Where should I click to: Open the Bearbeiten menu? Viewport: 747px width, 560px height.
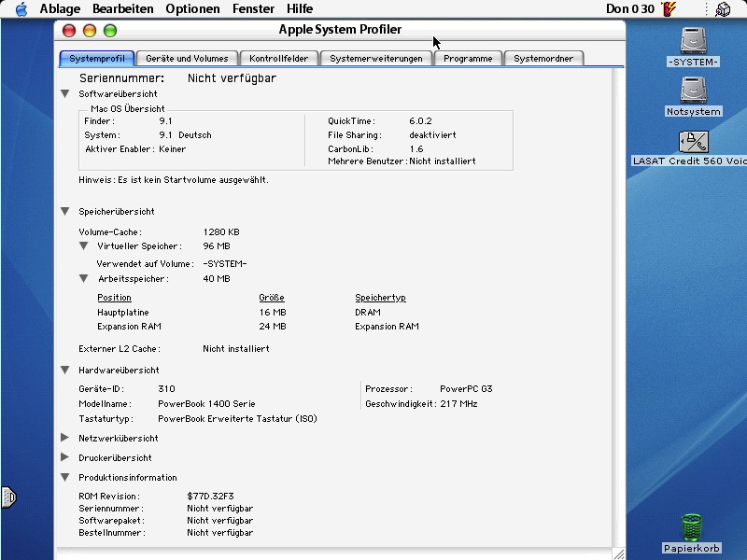pos(123,9)
